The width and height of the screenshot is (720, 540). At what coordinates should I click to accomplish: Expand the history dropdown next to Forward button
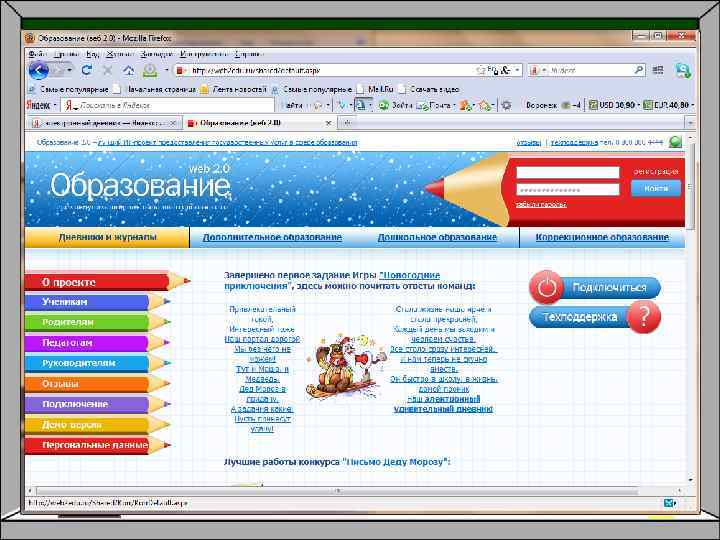(x=69, y=70)
